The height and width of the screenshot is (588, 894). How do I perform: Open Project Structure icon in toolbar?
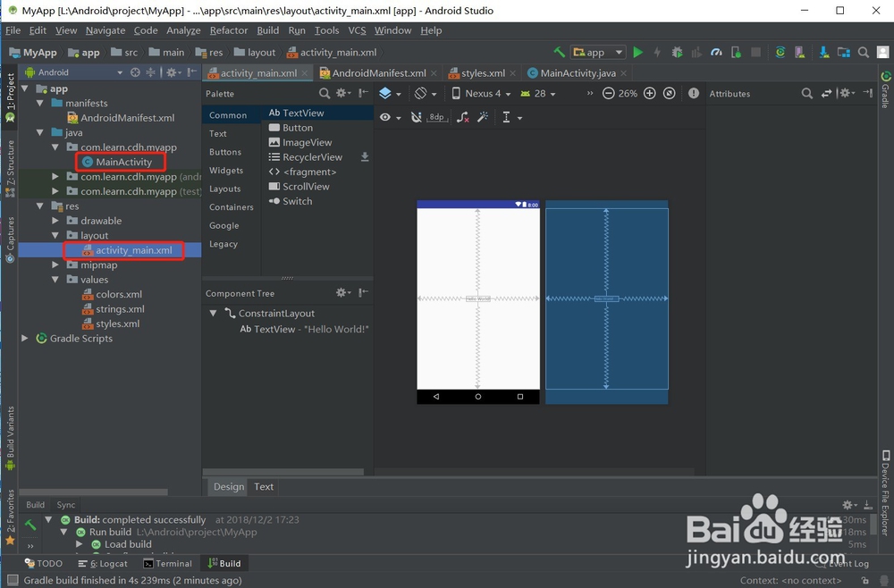coord(843,53)
